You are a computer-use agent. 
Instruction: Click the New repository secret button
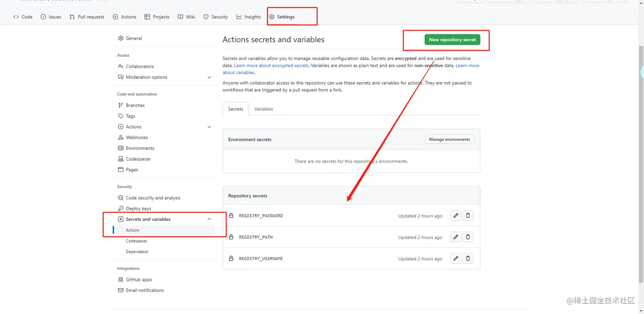[452, 40]
